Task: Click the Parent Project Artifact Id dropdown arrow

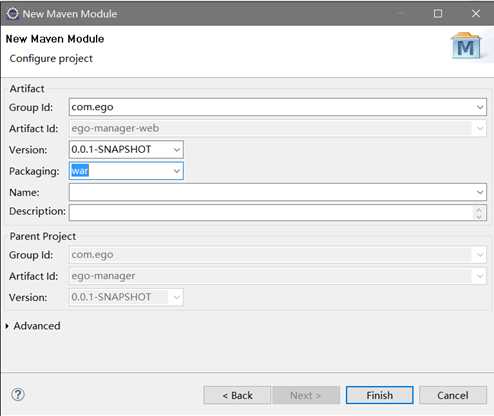Action: click(480, 276)
